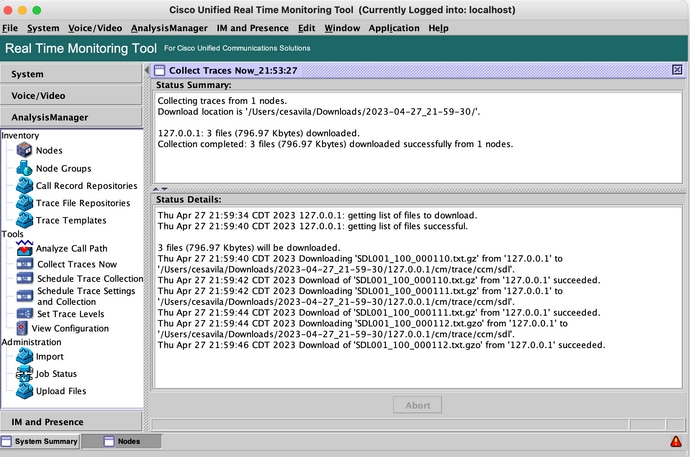Select Job Status label

coord(56,374)
